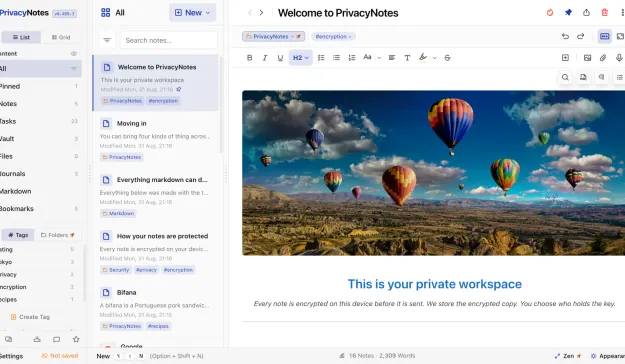Open the #encryption tag chip dropdown

tap(333, 36)
